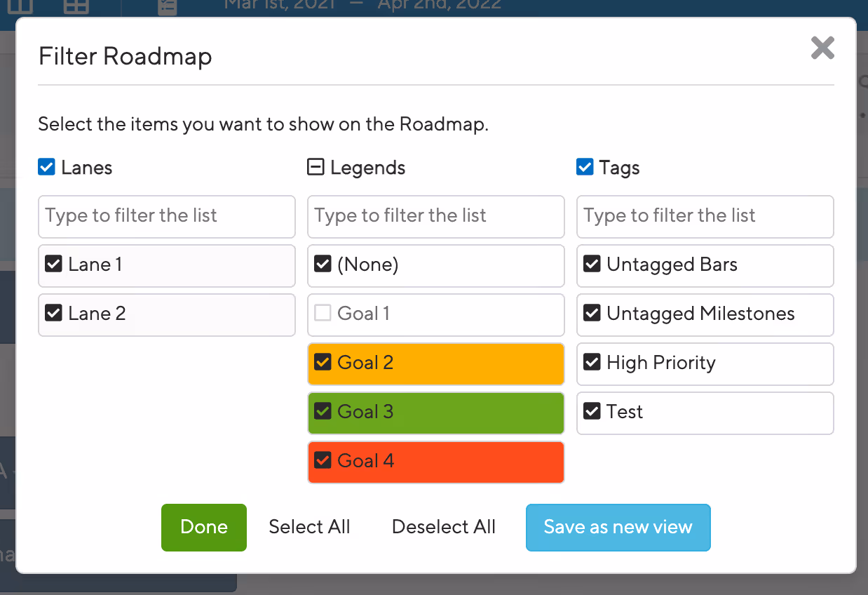
Task: Enable the Goal 1 legend checkbox
Action: click(x=323, y=314)
